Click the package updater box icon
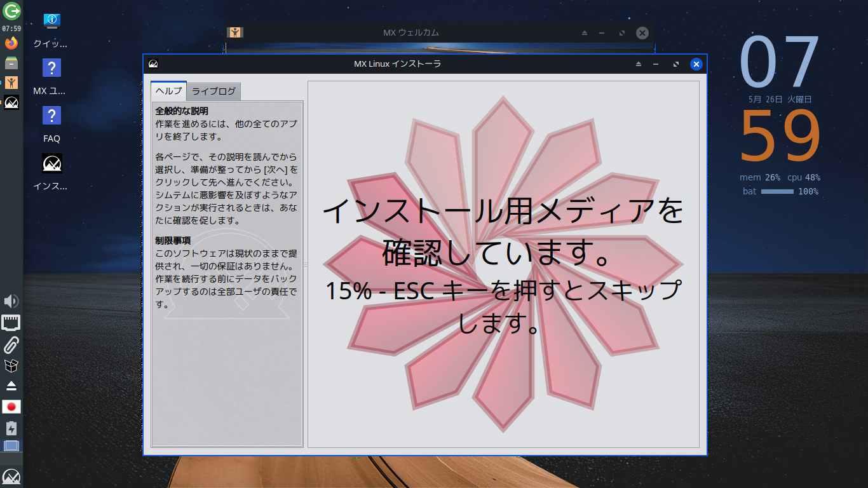This screenshot has width=868, height=488. [x=11, y=365]
